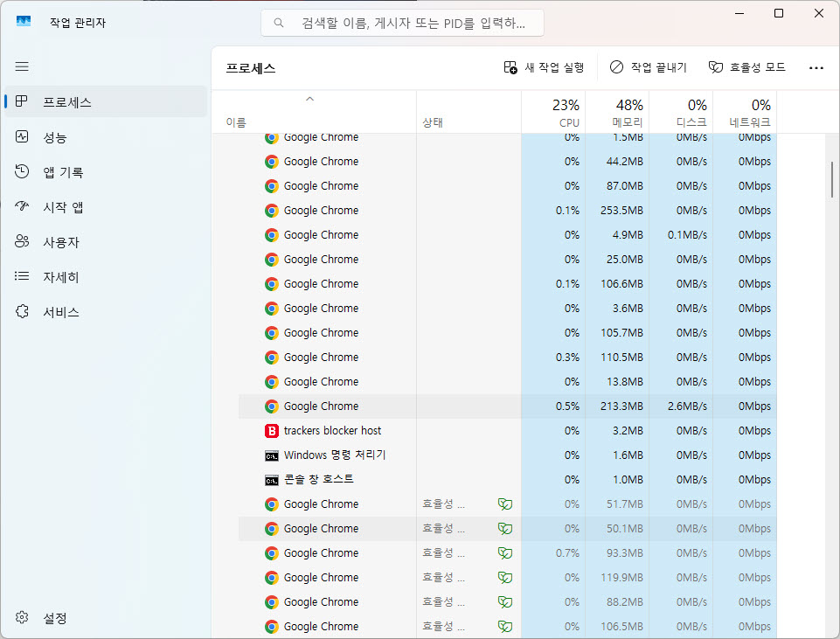
Task: Click the 자세히 list icon
Action: click(x=22, y=276)
